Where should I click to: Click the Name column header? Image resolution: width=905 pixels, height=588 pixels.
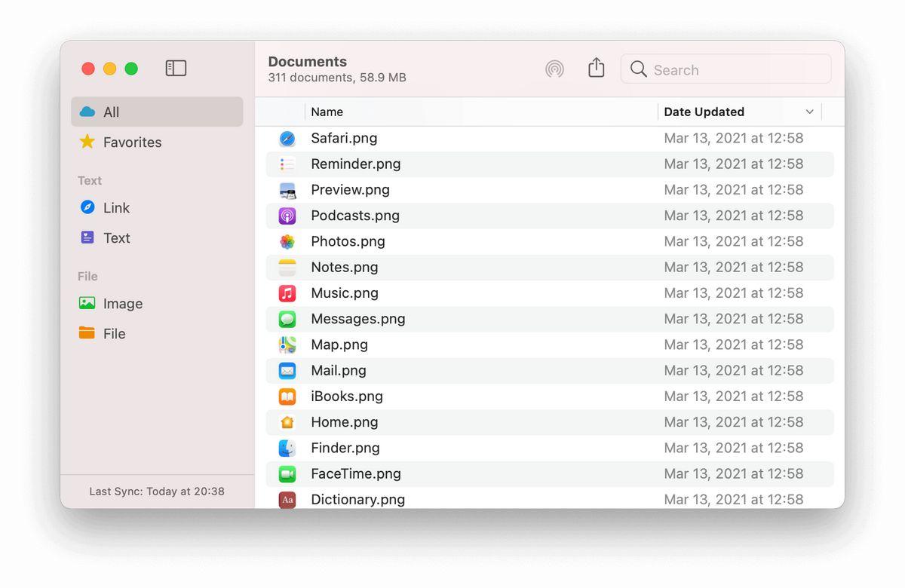click(x=327, y=112)
